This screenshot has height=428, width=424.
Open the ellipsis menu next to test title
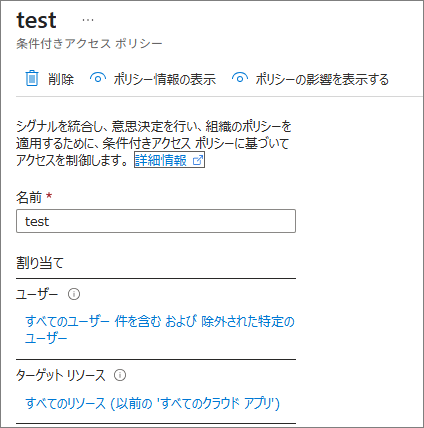click(88, 20)
